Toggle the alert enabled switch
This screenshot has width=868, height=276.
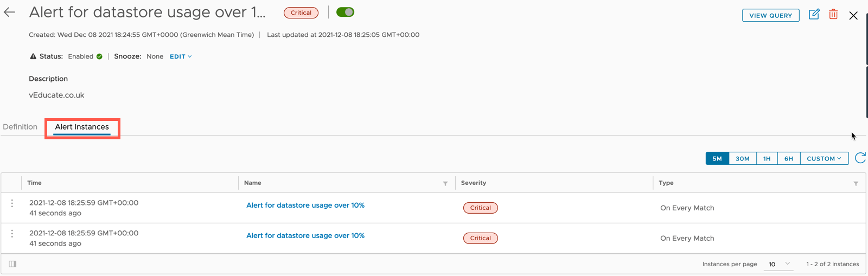(345, 12)
